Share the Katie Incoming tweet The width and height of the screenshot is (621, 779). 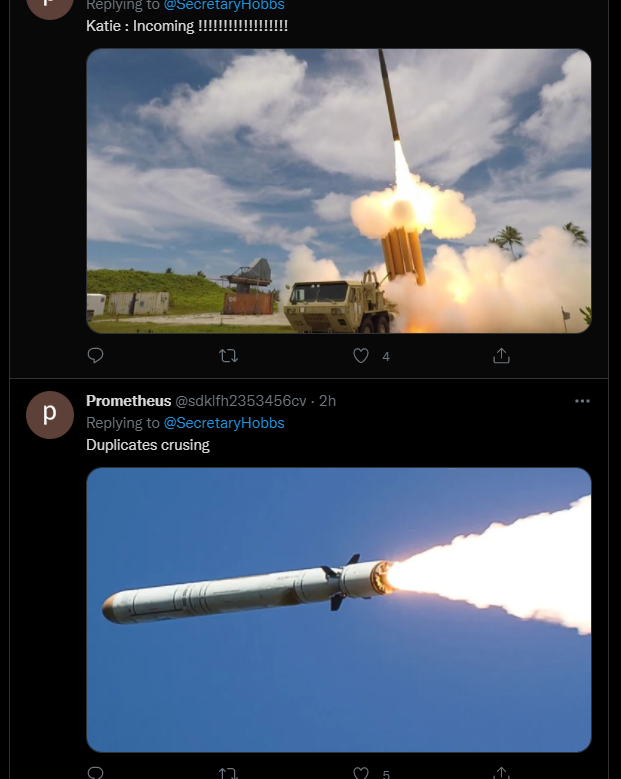501,356
